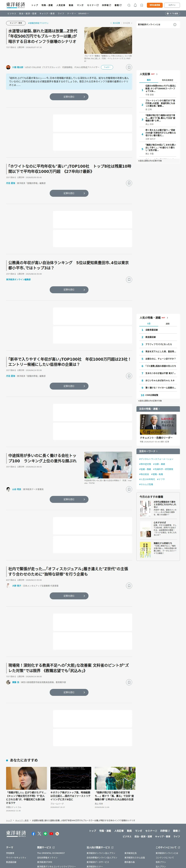Bookmark the オフィスカジュアル Z世代 article
Image resolution: width=186 pixels, height=868 pixels.
coord(129,586)
